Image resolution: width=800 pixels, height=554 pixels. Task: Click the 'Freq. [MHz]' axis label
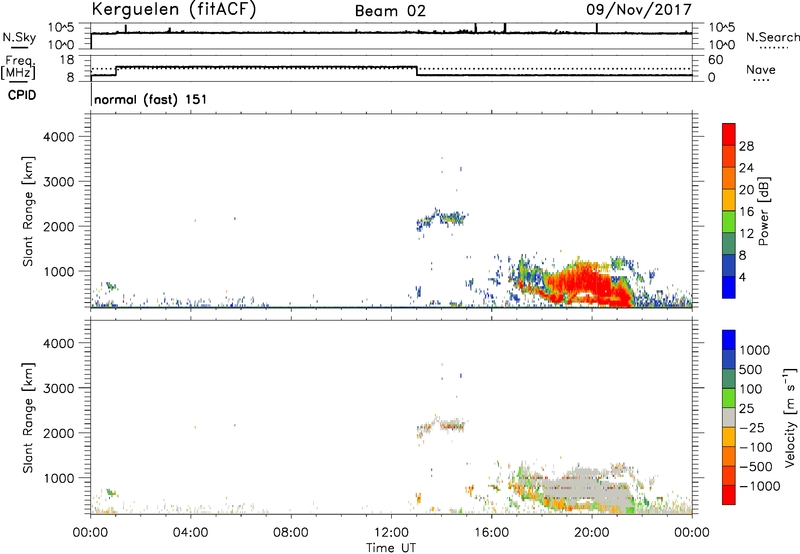point(19,68)
